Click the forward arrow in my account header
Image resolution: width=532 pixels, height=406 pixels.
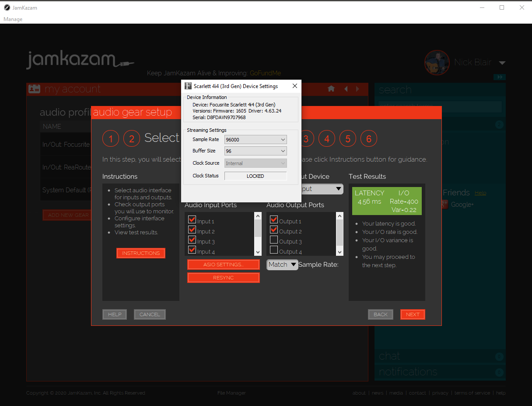point(357,89)
